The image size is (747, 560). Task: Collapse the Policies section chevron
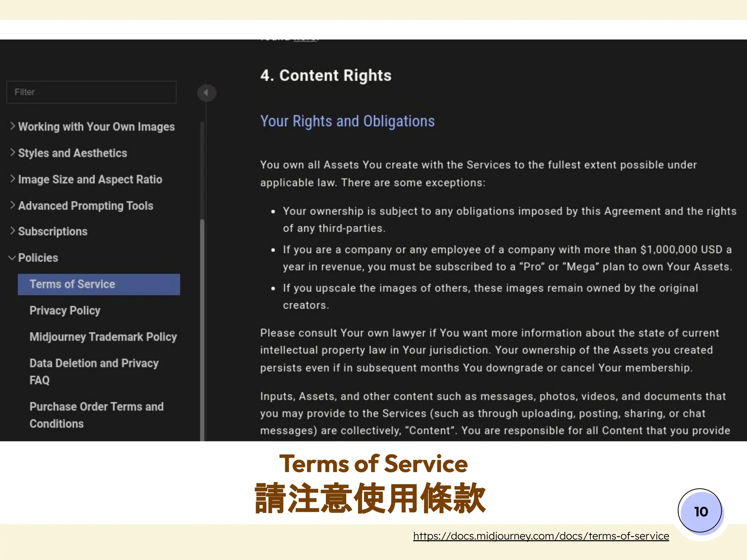tap(12, 258)
